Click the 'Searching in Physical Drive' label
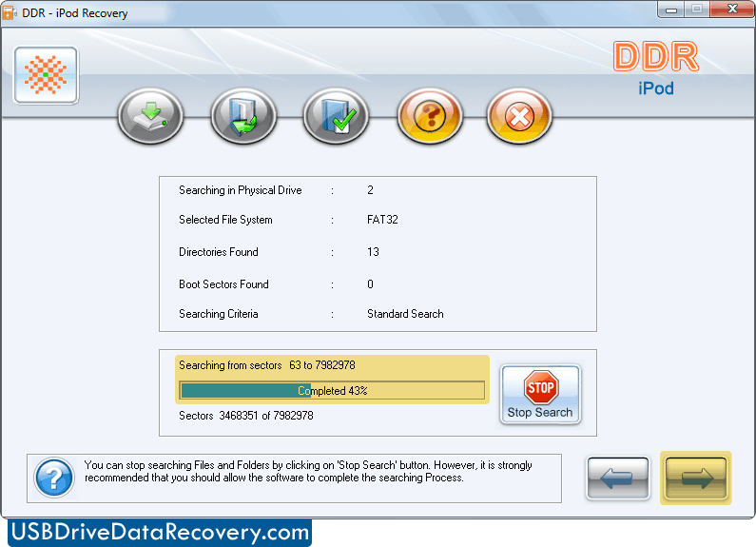This screenshot has width=756, height=547. [x=240, y=190]
